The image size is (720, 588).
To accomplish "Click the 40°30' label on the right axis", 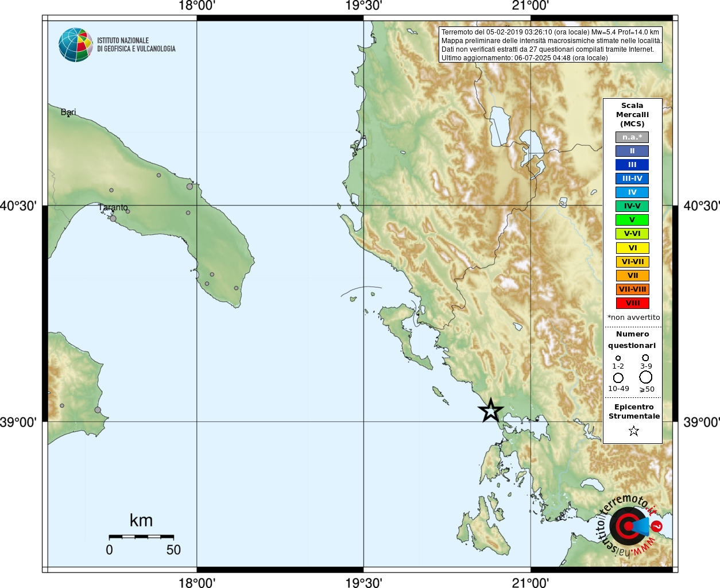I will click(x=702, y=206).
